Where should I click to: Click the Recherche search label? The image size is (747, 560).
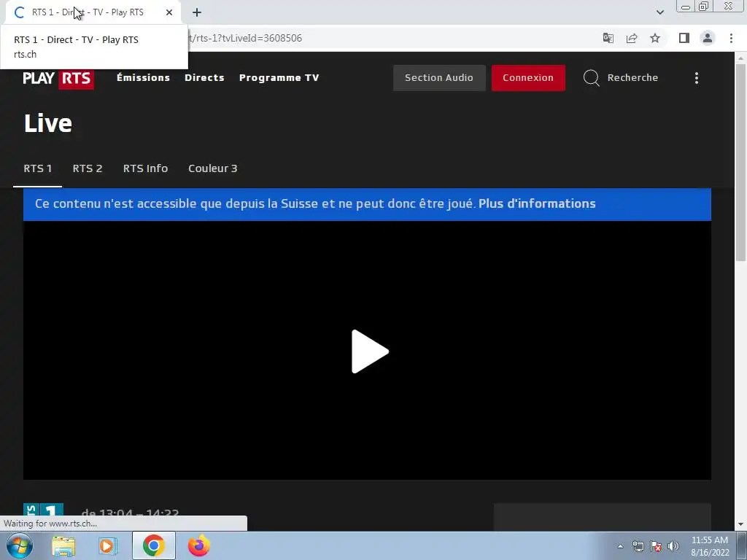(632, 77)
